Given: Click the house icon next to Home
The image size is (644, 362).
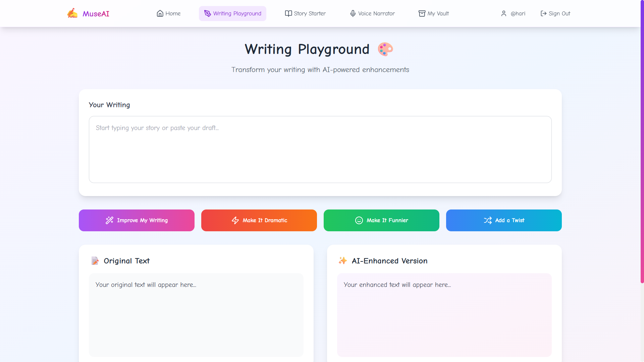Looking at the screenshot, I should coord(160,13).
